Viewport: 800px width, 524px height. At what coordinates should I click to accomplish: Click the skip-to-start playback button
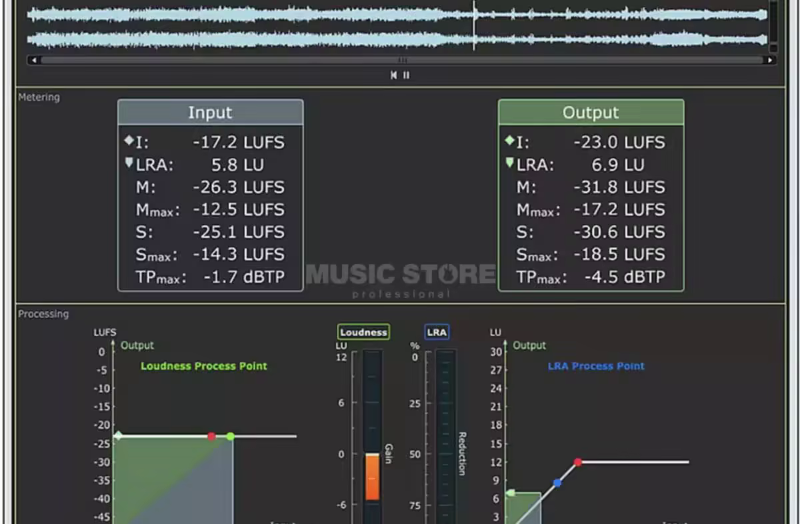pos(394,75)
